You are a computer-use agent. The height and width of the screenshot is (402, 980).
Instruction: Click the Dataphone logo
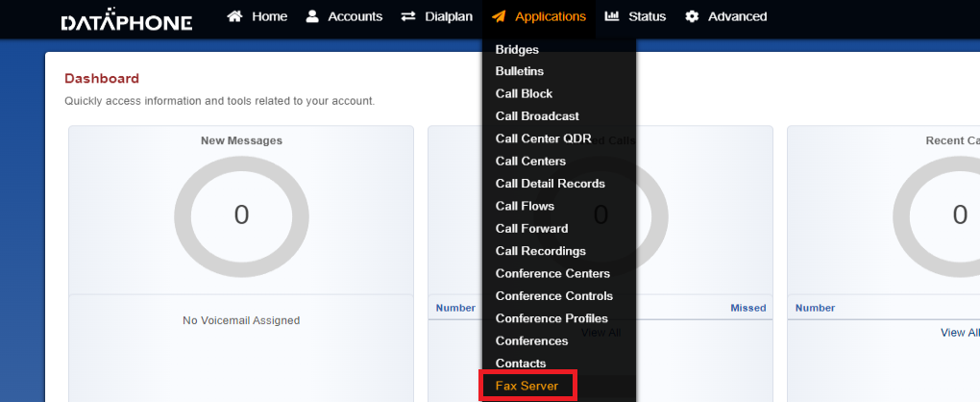pos(126,21)
